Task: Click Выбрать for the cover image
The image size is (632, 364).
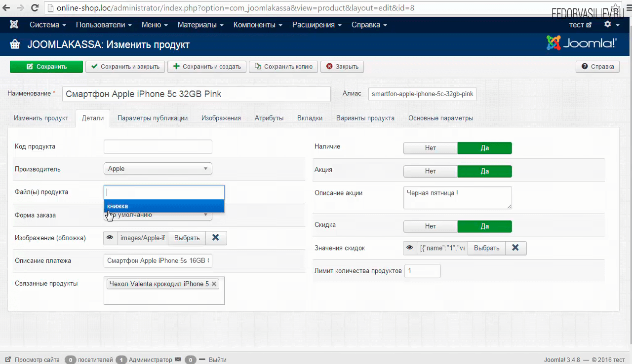Action: (187, 238)
